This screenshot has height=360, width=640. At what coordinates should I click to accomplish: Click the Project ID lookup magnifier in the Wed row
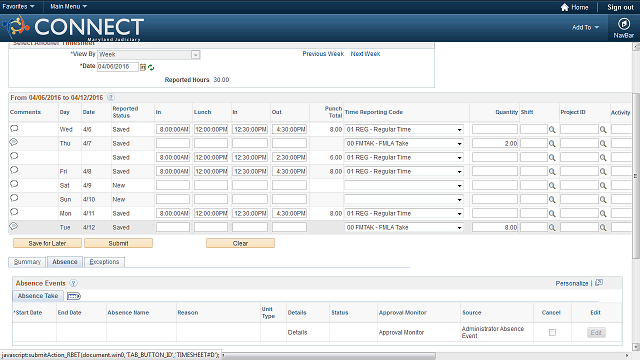pos(603,130)
